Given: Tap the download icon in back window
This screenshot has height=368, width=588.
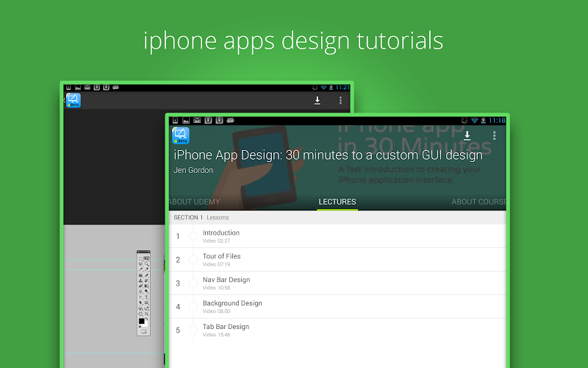Looking at the screenshot, I should 318,100.
